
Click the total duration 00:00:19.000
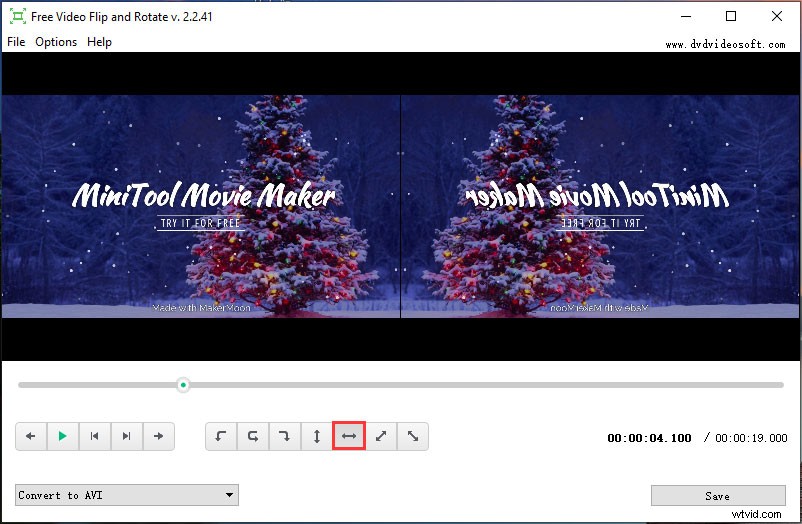pos(751,438)
